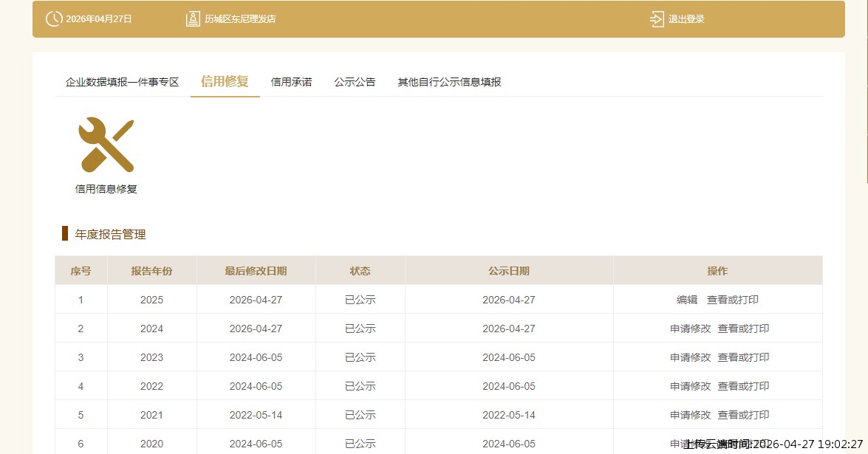This screenshot has width=868, height=454.
Task: Log out via 退出登录 link
Action: 686,19
